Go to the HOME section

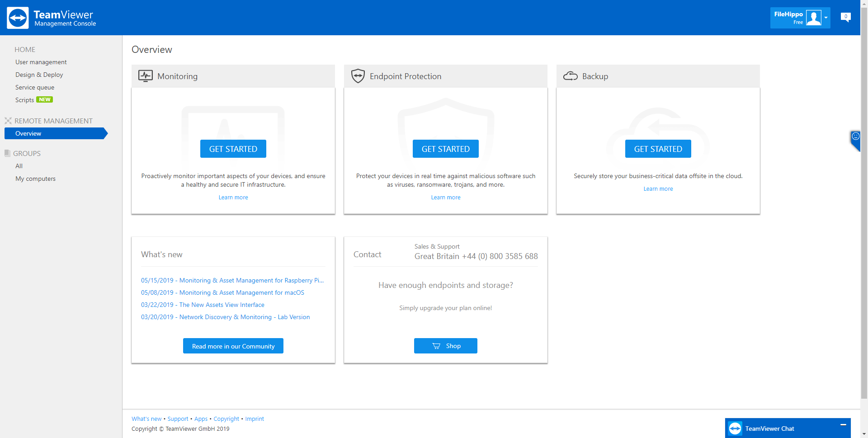(x=25, y=49)
